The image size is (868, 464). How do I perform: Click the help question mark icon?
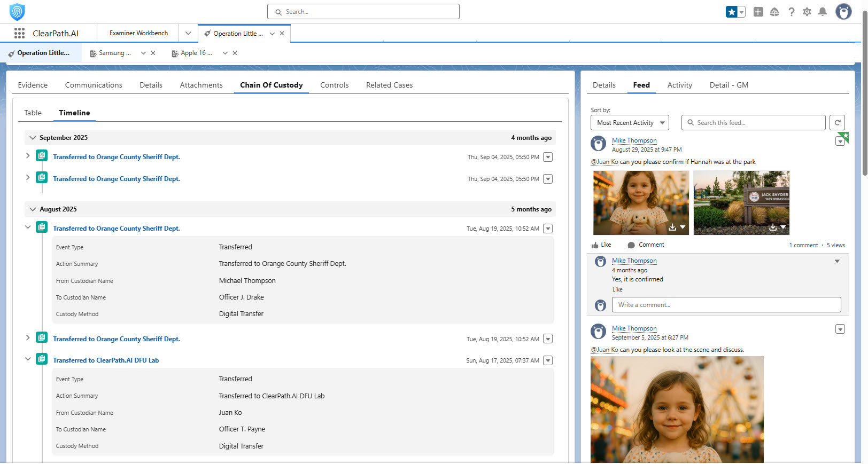click(x=791, y=12)
